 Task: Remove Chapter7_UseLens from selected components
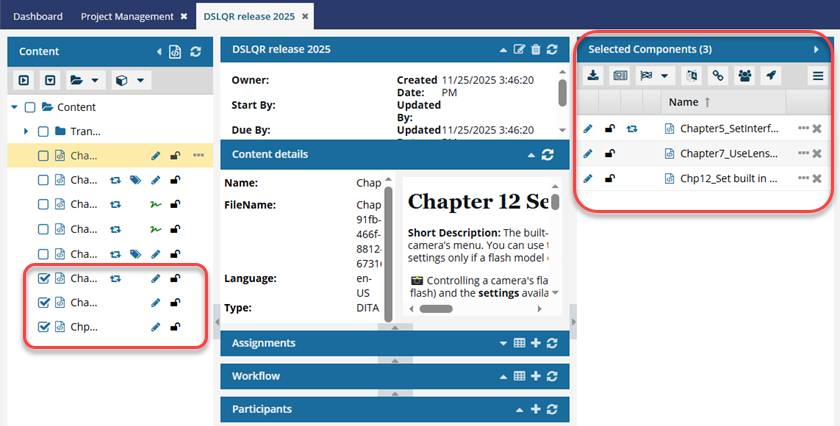(x=817, y=154)
